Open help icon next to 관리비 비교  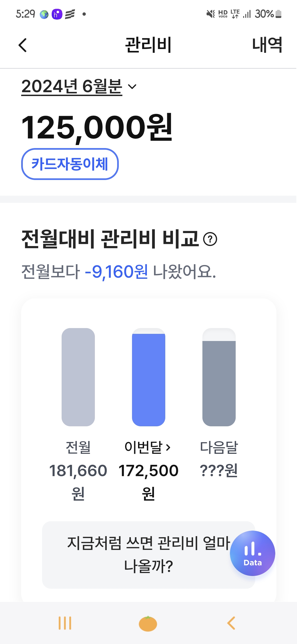210,239
